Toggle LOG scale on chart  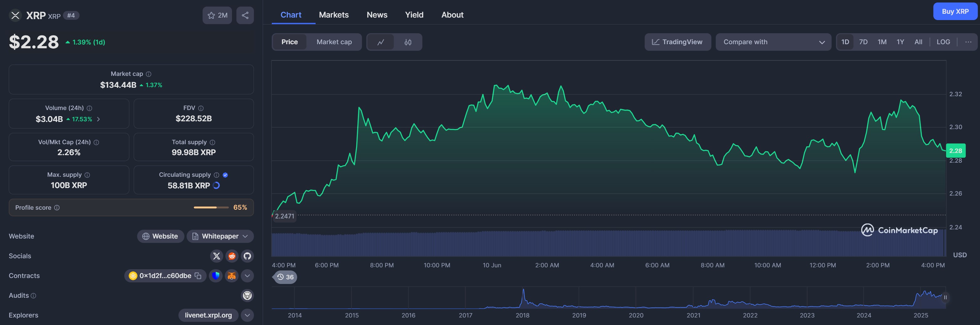click(943, 42)
